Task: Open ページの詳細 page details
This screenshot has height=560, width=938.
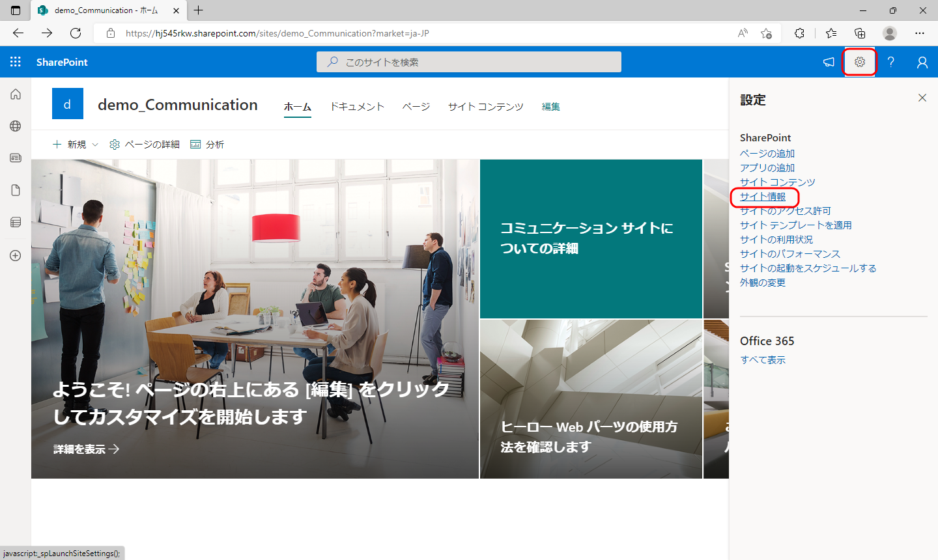Action: 145,145
